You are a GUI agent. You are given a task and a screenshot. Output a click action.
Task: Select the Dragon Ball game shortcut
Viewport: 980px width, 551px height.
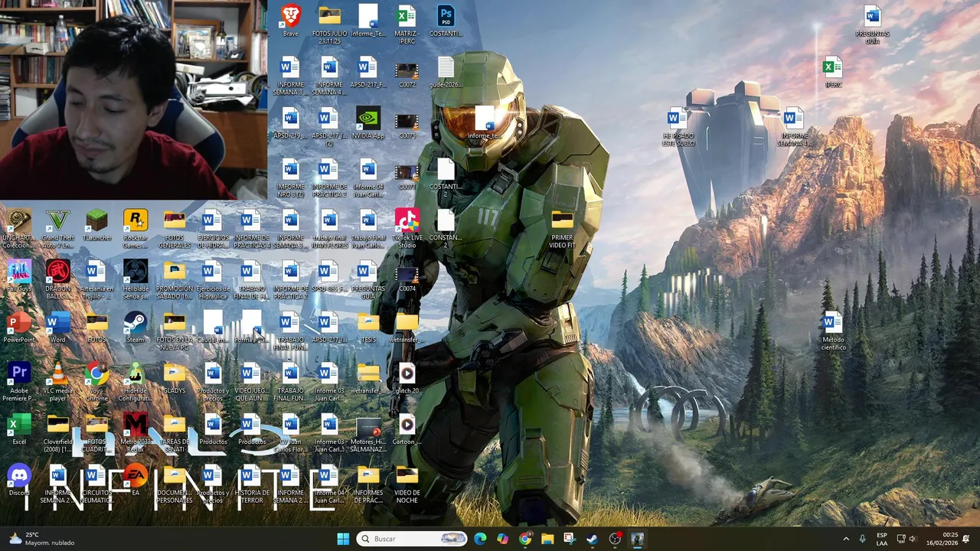[x=57, y=279]
